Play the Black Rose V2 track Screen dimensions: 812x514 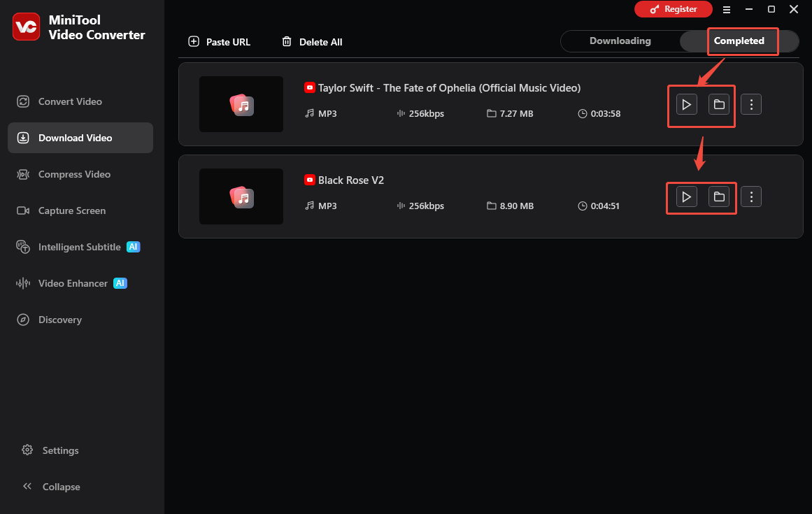click(x=687, y=197)
